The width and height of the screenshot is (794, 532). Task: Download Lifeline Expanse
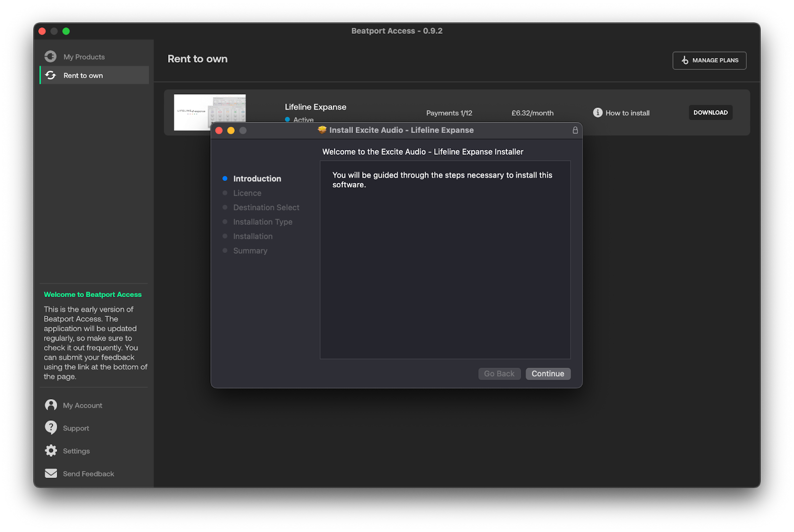tap(710, 113)
